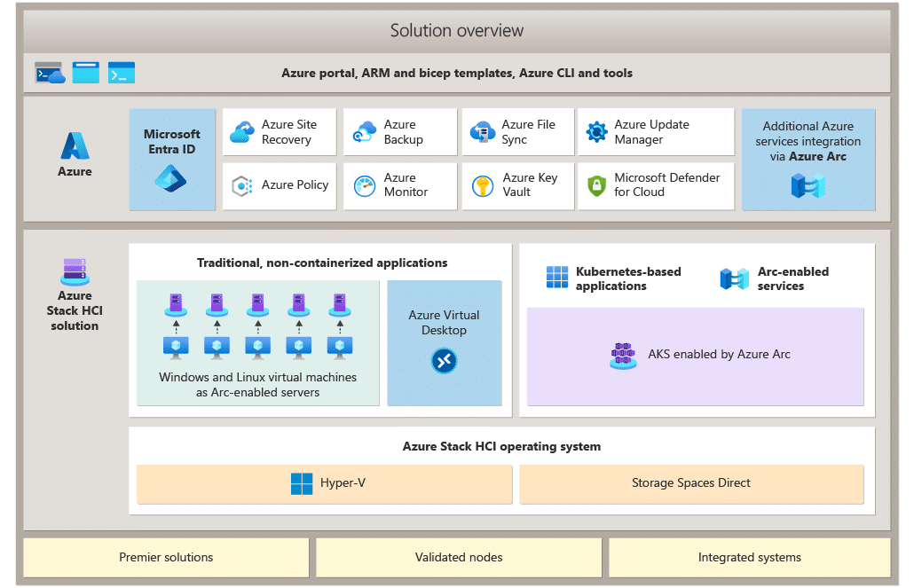Select the Integrated systems block
This screenshot has height=588, width=914.
point(750,558)
